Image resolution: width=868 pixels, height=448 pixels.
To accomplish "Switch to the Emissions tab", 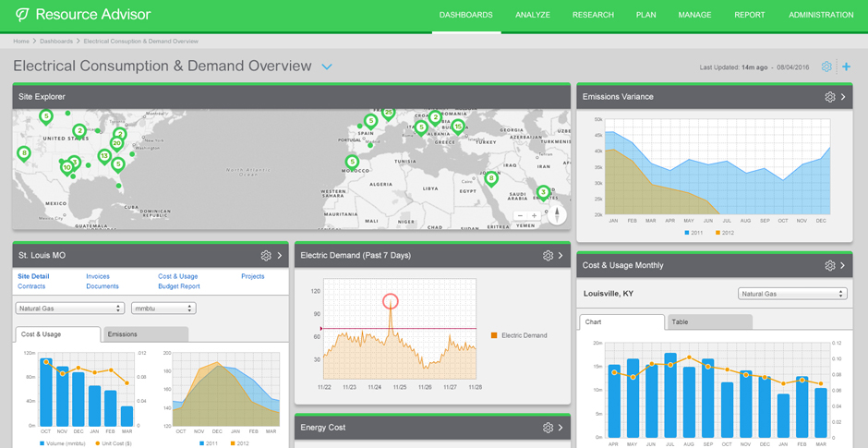I will (146, 334).
